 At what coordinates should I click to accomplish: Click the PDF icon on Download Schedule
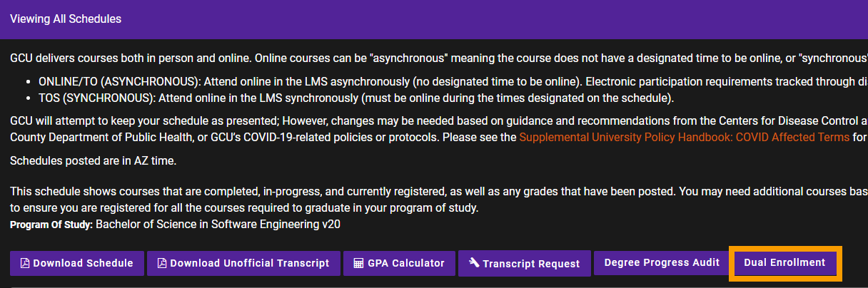(x=24, y=263)
